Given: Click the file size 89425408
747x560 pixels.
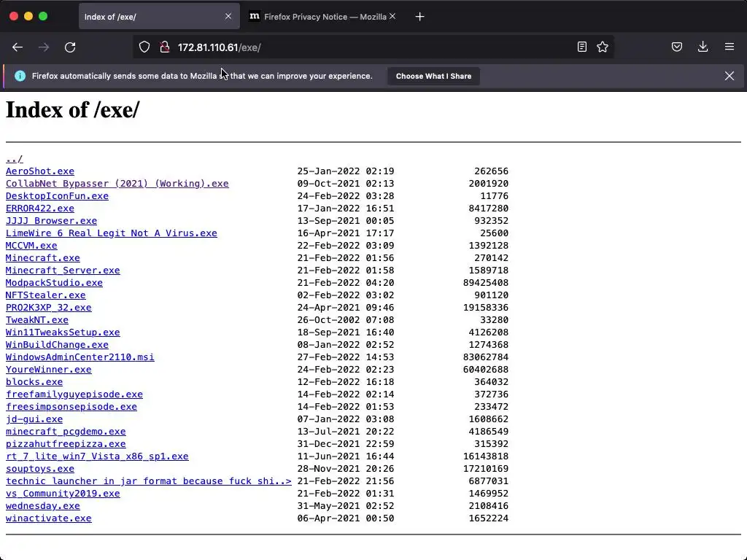Looking at the screenshot, I should coord(485,282).
